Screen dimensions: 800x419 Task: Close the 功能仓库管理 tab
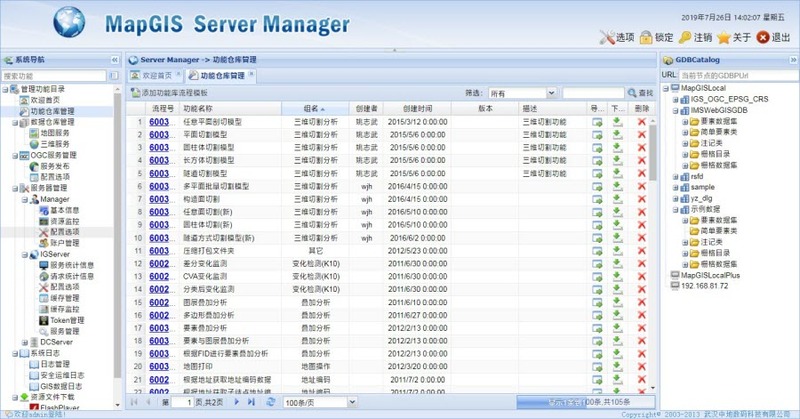click(250, 75)
